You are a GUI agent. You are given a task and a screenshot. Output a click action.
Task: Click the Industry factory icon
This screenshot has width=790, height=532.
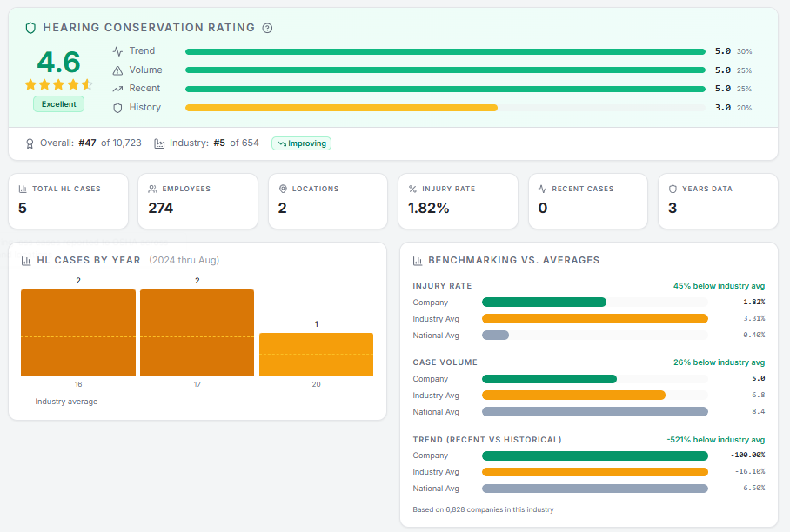(x=159, y=143)
